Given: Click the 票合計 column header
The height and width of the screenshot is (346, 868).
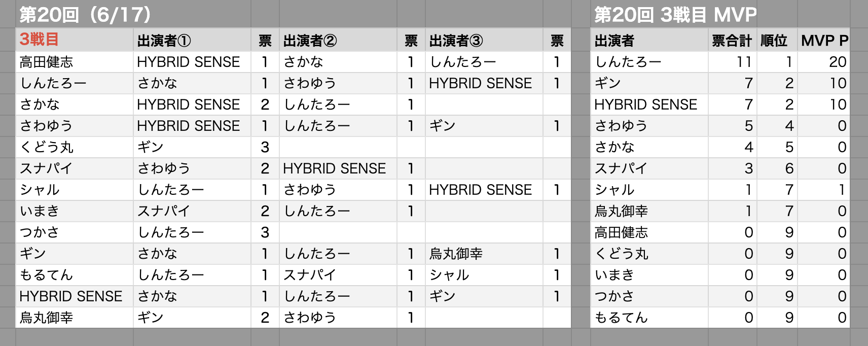Looking at the screenshot, I should (733, 40).
